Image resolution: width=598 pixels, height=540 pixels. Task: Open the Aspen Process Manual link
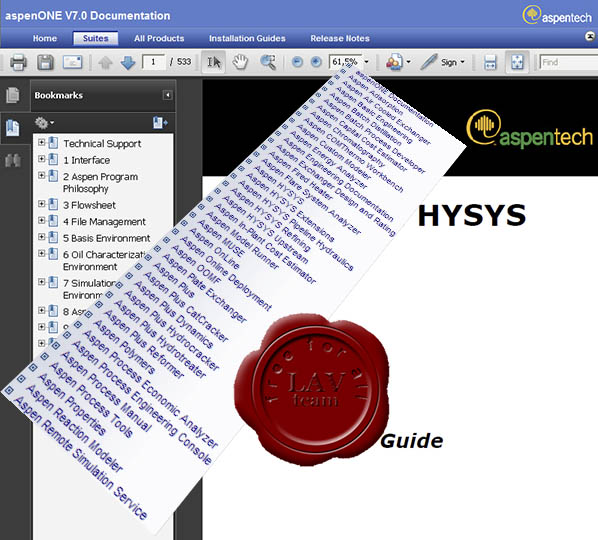[107, 392]
